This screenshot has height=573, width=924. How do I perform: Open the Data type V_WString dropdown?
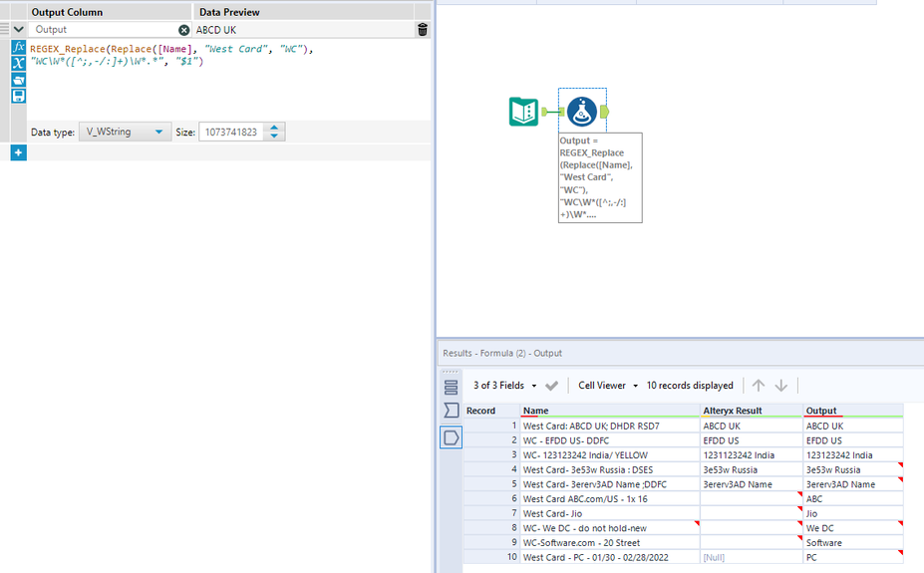click(125, 132)
